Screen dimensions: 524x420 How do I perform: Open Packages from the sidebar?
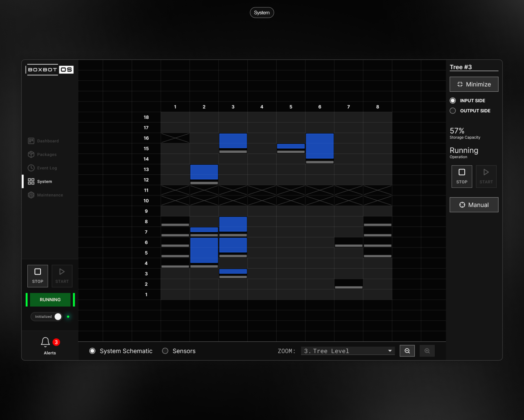[46, 154]
